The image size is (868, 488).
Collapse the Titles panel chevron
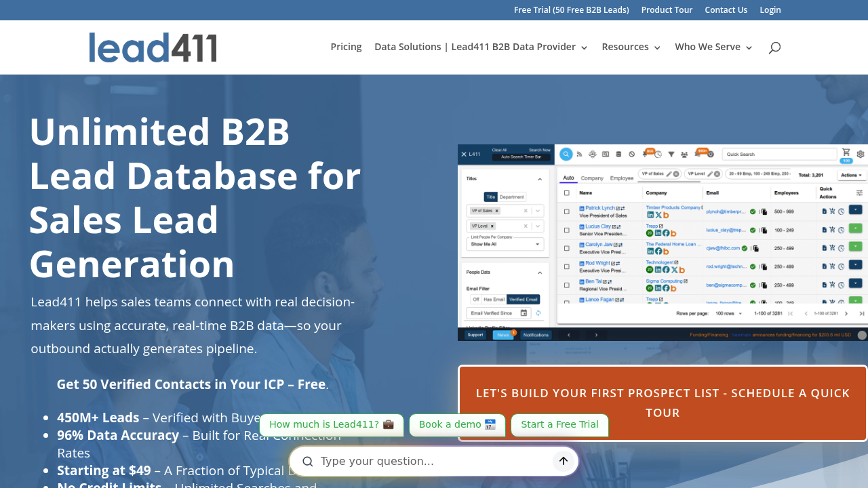540,179
